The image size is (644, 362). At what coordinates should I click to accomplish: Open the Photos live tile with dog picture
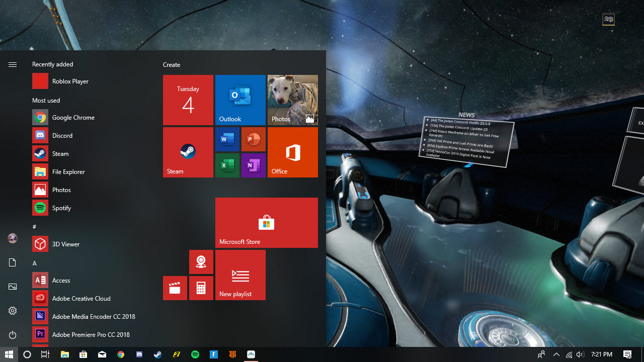point(293,100)
